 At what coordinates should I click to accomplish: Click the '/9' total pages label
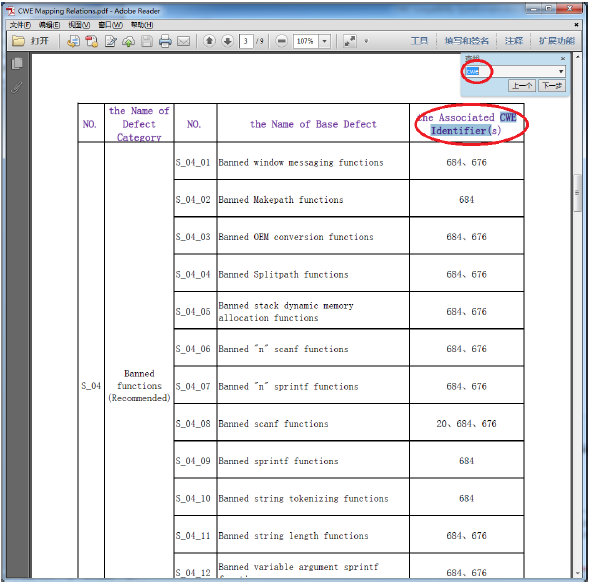click(259, 41)
